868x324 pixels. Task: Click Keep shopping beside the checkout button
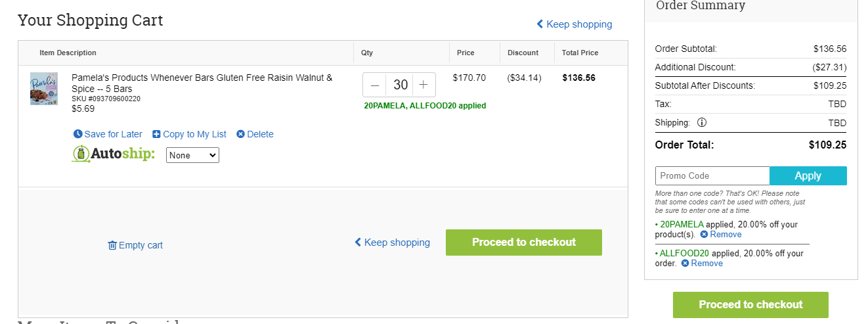(392, 243)
